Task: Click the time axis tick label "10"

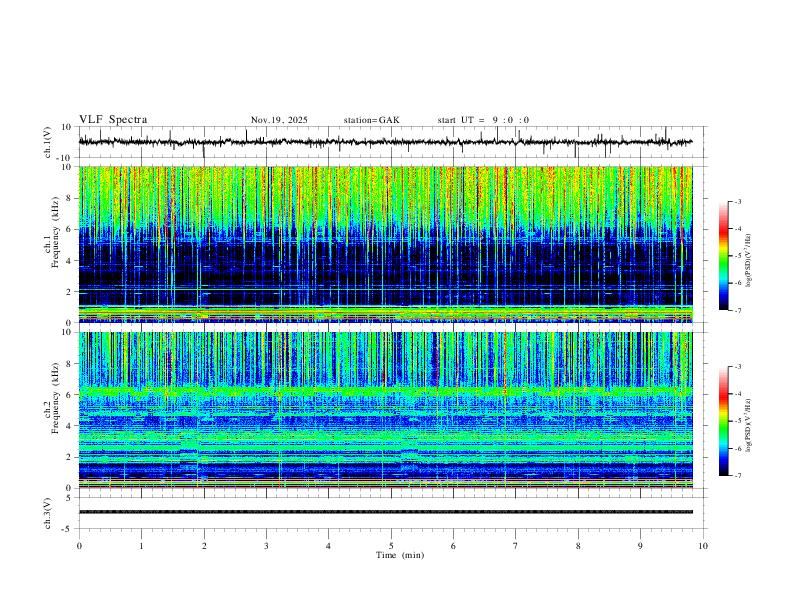Action: pos(703,546)
